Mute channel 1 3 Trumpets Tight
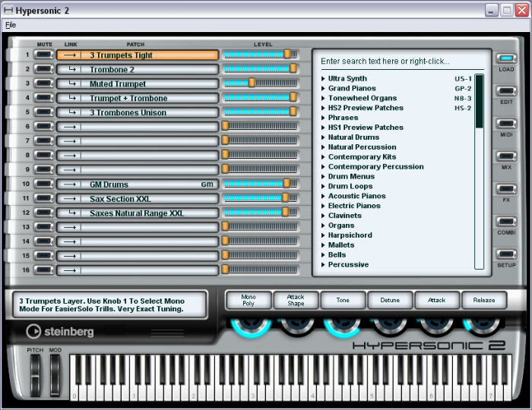 click(44, 55)
